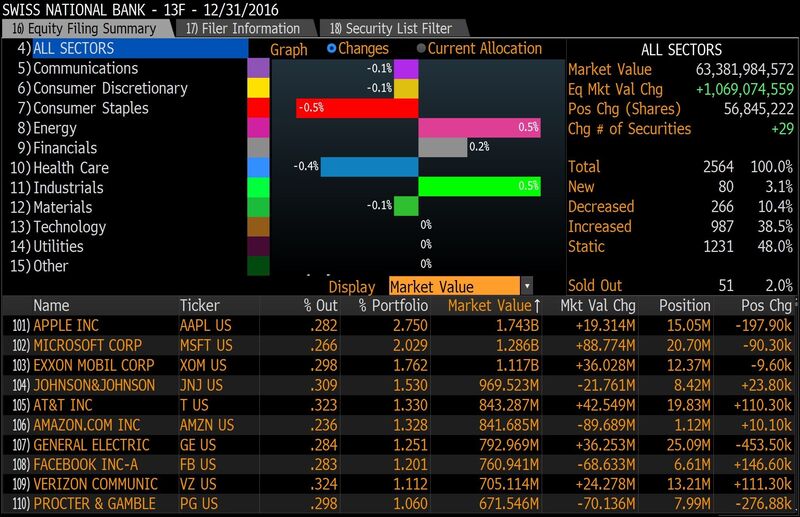Screen dimensions: 800x517
Task: Click the MSFT US ticker
Action: pyautogui.click(x=206, y=346)
